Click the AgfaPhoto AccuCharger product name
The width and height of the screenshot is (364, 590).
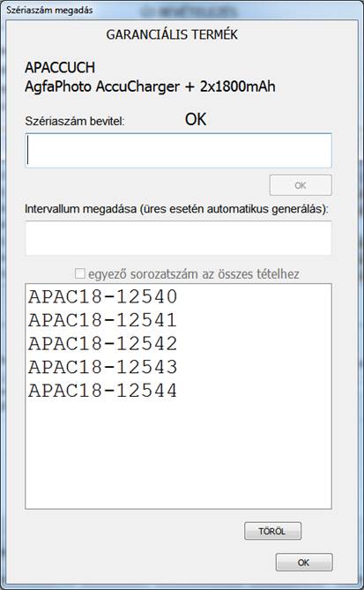click(x=150, y=87)
